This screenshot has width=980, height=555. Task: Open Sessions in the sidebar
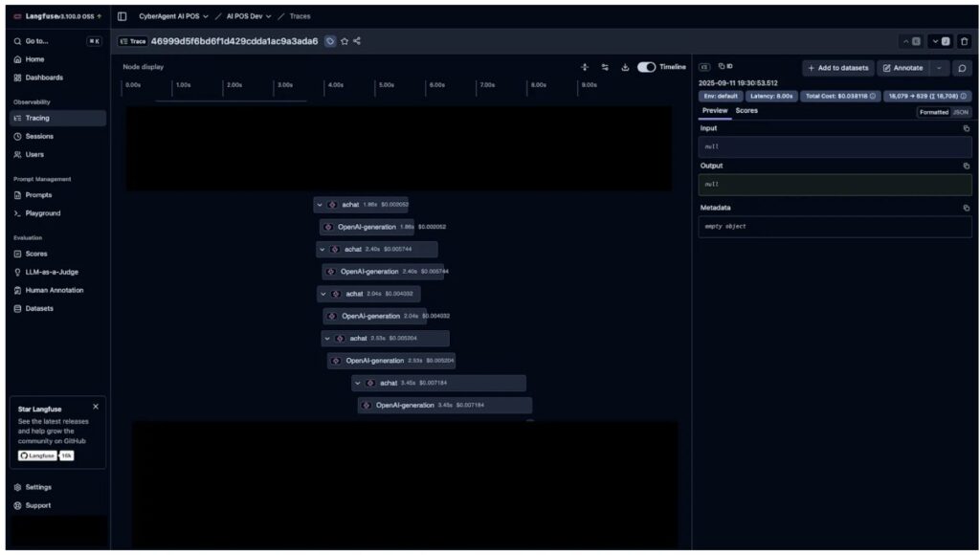[39, 136]
